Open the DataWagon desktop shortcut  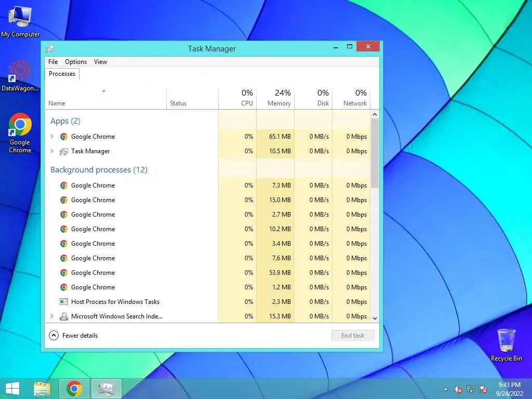click(x=20, y=75)
